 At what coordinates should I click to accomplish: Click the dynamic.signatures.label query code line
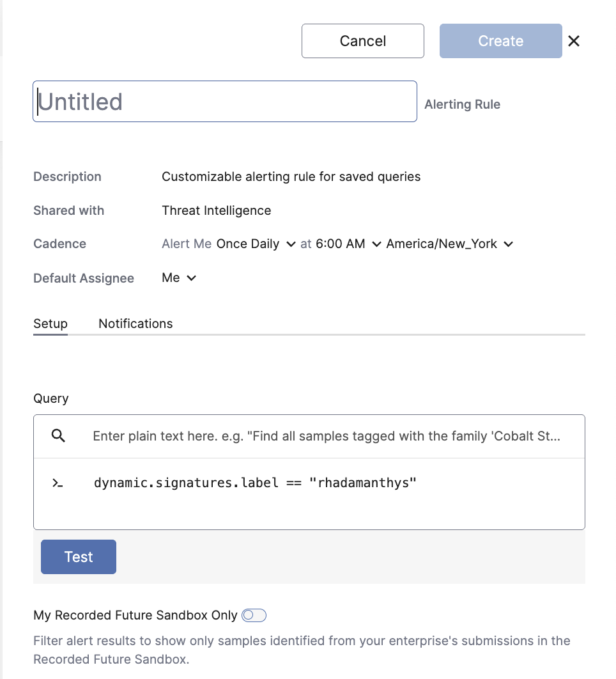[x=255, y=483]
